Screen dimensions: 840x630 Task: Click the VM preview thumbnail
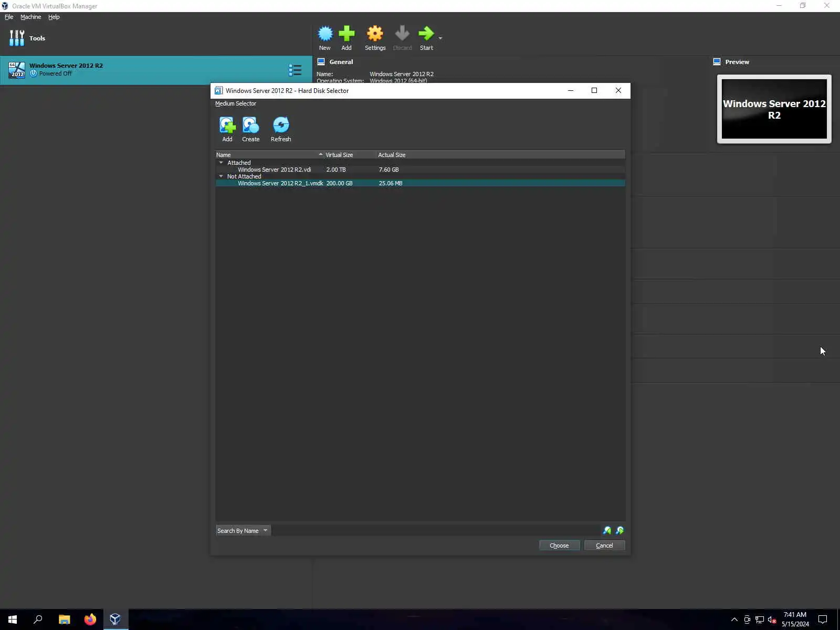[774, 109]
